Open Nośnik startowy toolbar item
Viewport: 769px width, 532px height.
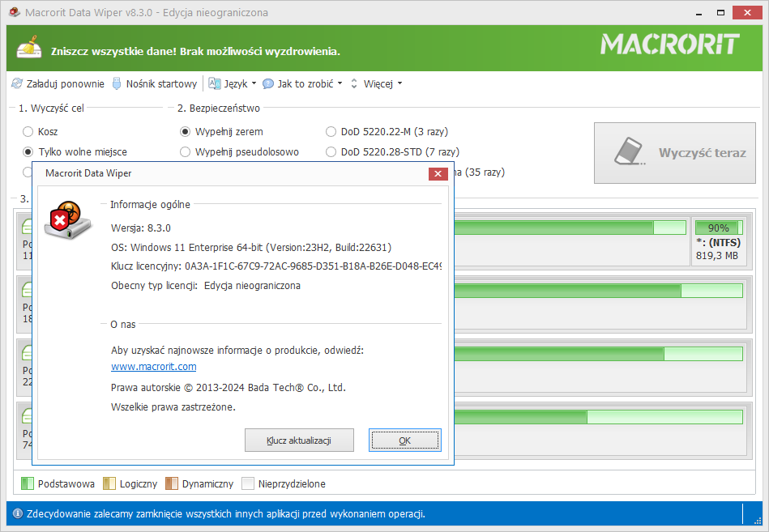(155, 83)
